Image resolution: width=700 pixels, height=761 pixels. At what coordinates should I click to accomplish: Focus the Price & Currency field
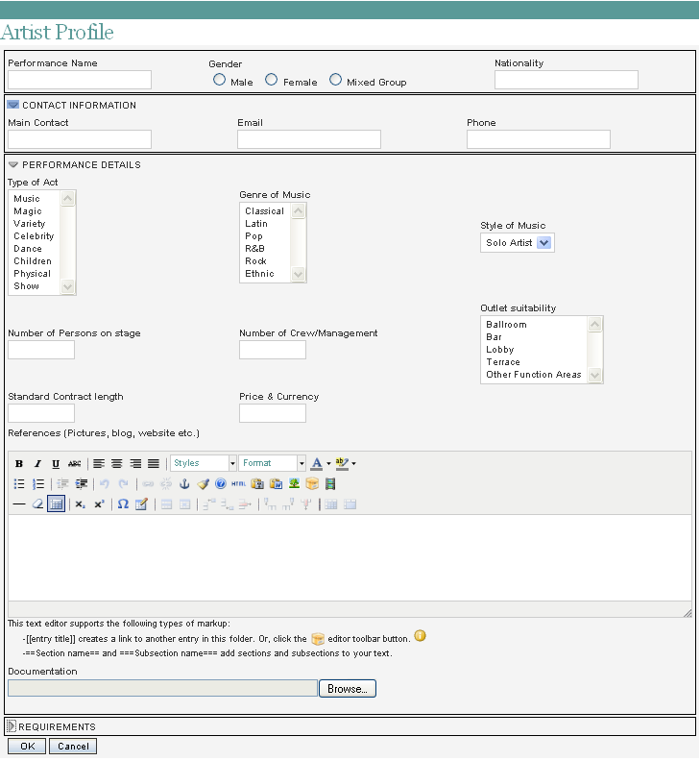pos(273,413)
